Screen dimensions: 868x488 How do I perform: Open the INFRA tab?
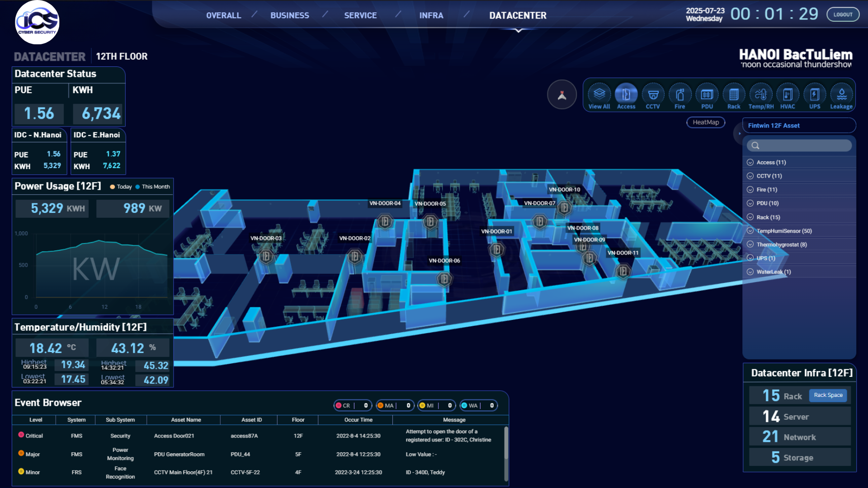(431, 15)
